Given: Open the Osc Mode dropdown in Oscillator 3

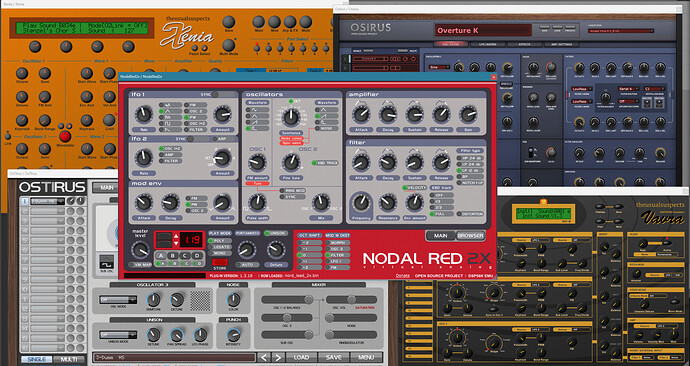Looking at the screenshot, I should coord(118,300).
